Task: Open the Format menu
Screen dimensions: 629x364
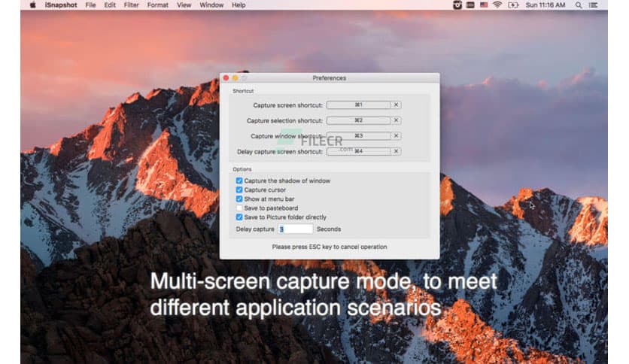Action: (x=158, y=5)
